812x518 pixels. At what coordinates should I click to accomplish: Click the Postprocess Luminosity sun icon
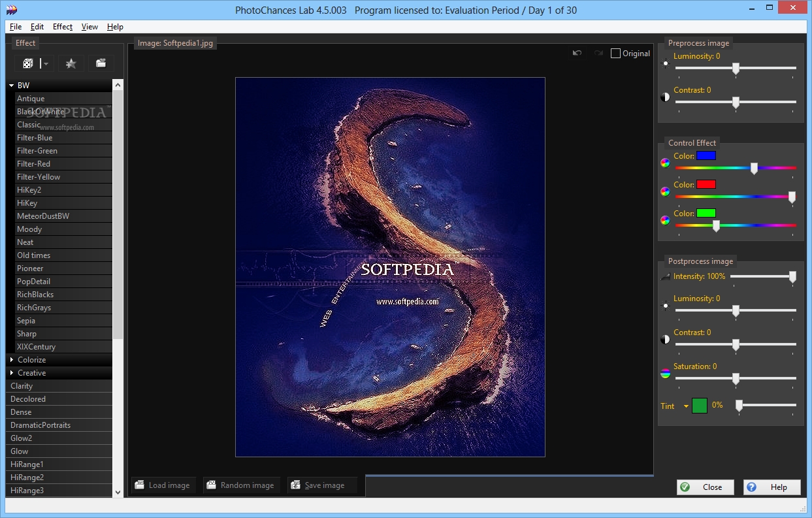[x=665, y=305]
